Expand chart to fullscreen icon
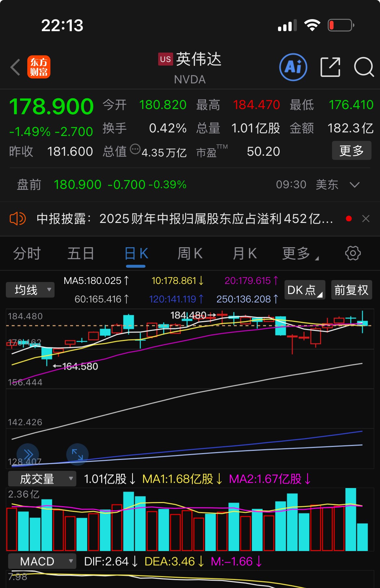Screen dimensions: 380x588 click(77, 454)
